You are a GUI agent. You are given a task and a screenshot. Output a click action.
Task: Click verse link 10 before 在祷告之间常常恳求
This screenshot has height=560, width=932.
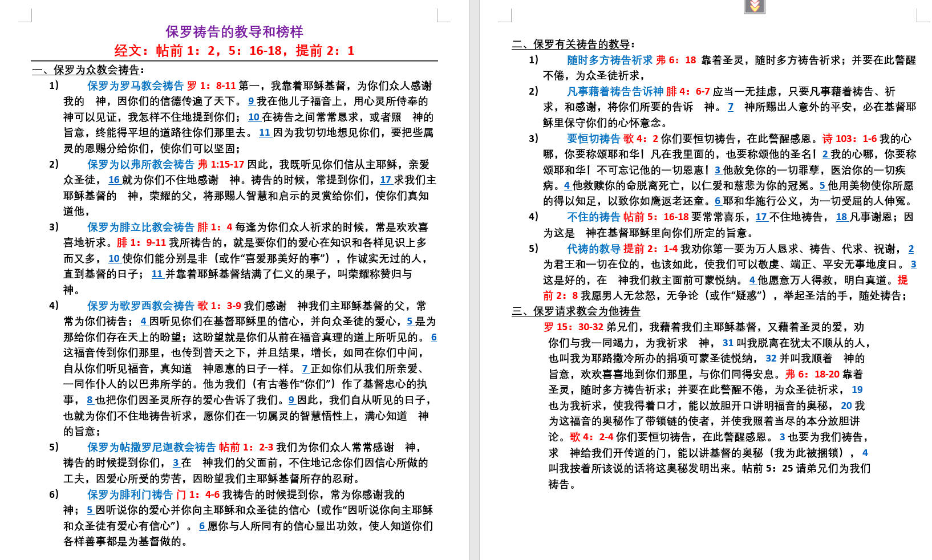tap(254, 117)
